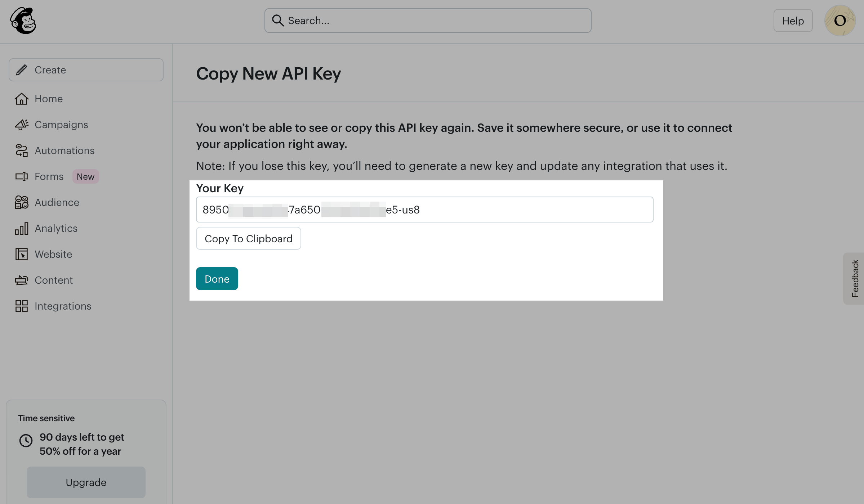The image size is (864, 504).
Task: Click the Website cursor window icon
Action: 21,254
